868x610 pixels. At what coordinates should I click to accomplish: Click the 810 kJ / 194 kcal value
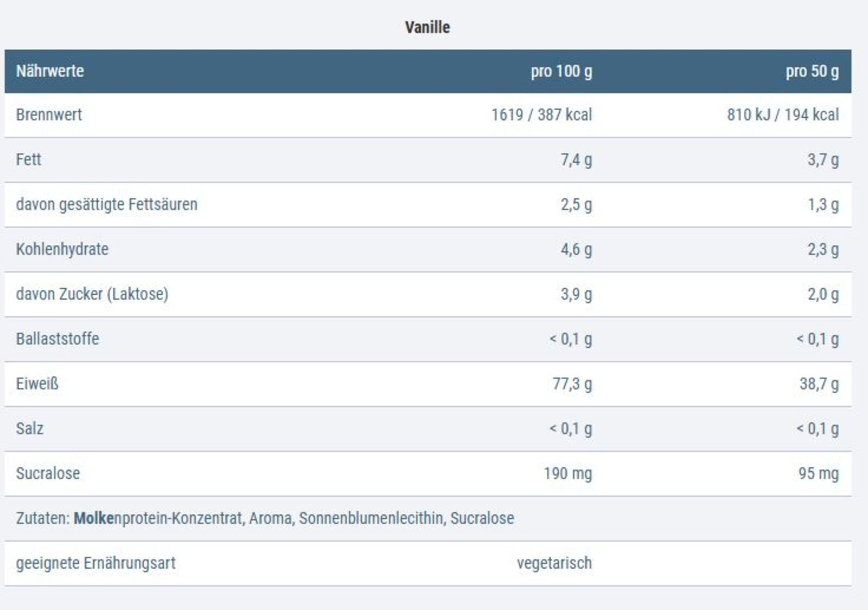pyautogui.click(x=783, y=115)
